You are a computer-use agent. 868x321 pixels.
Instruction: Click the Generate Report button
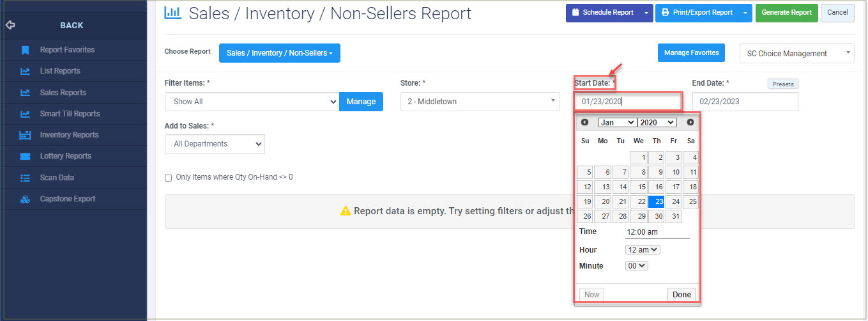786,13
